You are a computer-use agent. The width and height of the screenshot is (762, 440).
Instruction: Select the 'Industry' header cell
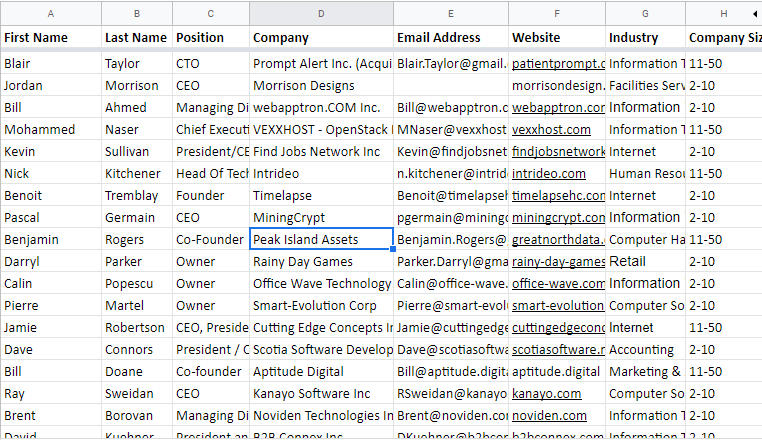(x=645, y=37)
